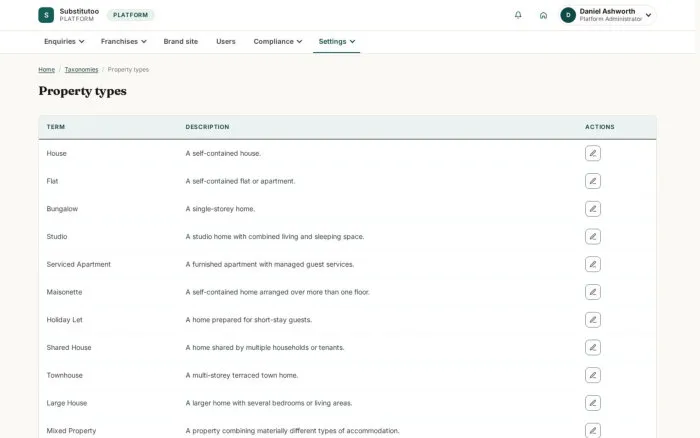Image resolution: width=700 pixels, height=438 pixels.
Task: Click the studio home description text
Action: [x=275, y=236]
